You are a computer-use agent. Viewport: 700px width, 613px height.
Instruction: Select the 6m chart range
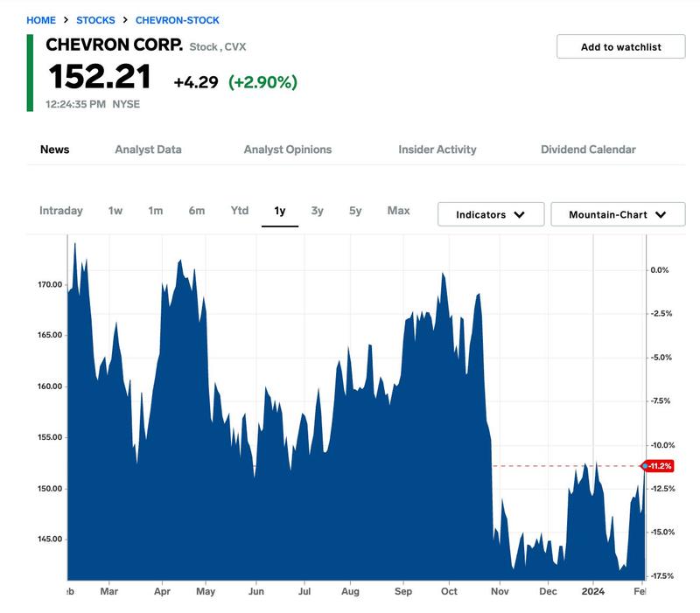(196, 211)
